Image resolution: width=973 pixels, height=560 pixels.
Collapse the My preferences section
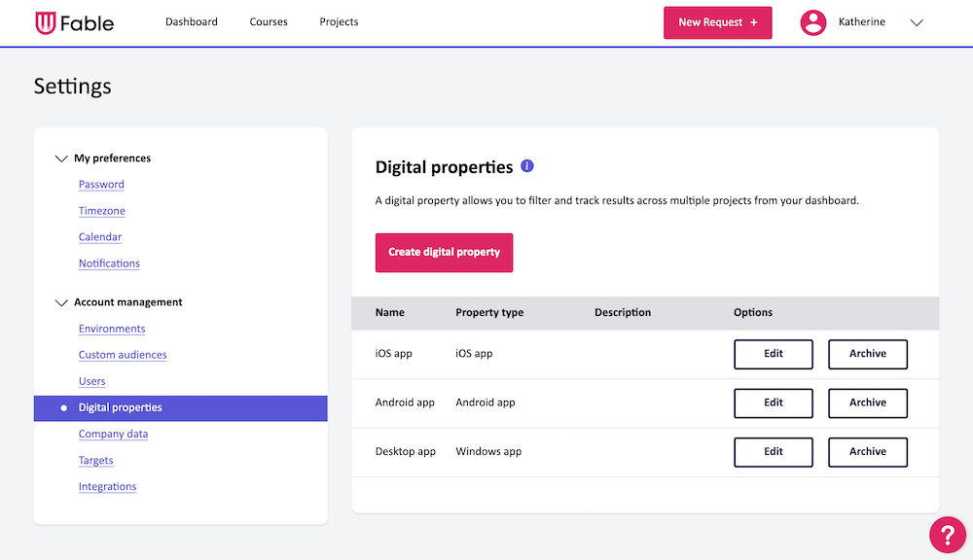pyautogui.click(x=60, y=158)
